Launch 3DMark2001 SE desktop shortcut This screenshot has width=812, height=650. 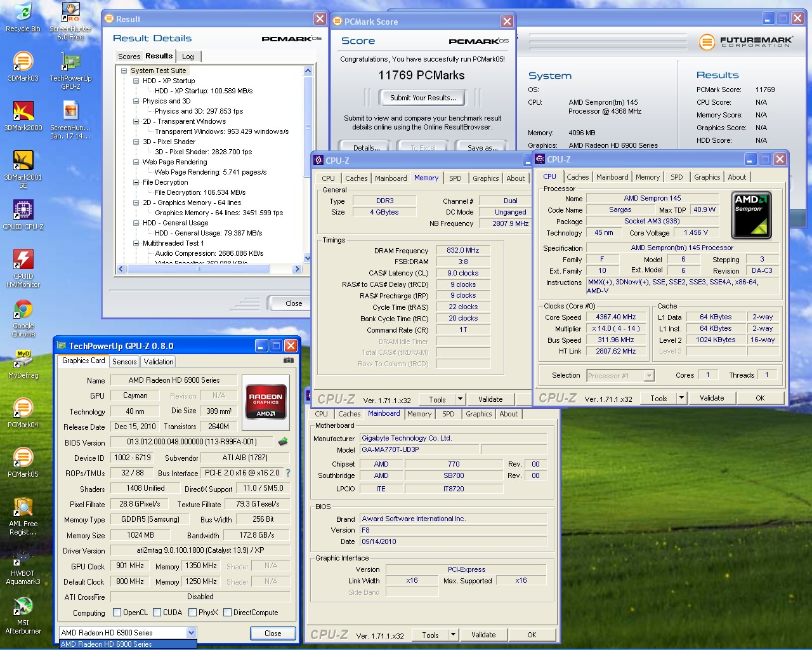(x=23, y=169)
